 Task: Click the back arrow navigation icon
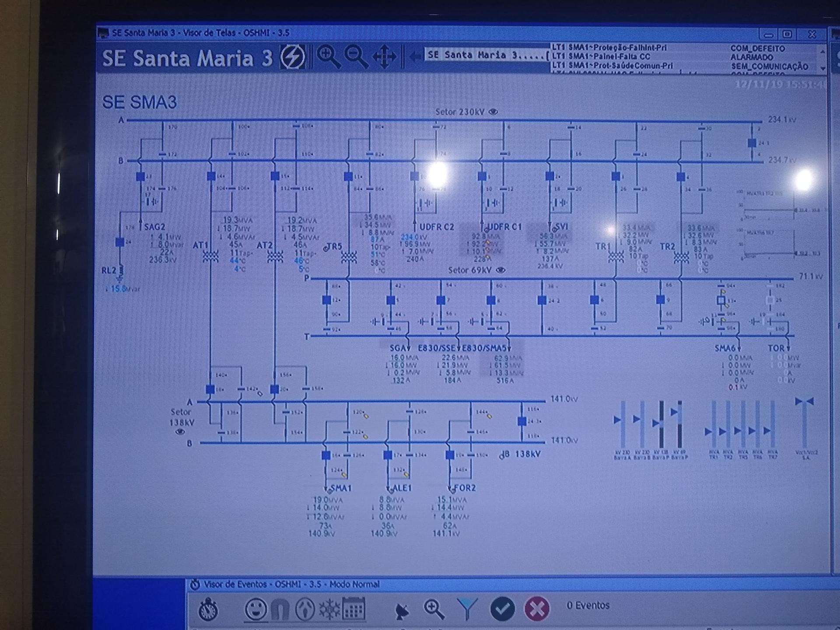click(x=415, y=56)
